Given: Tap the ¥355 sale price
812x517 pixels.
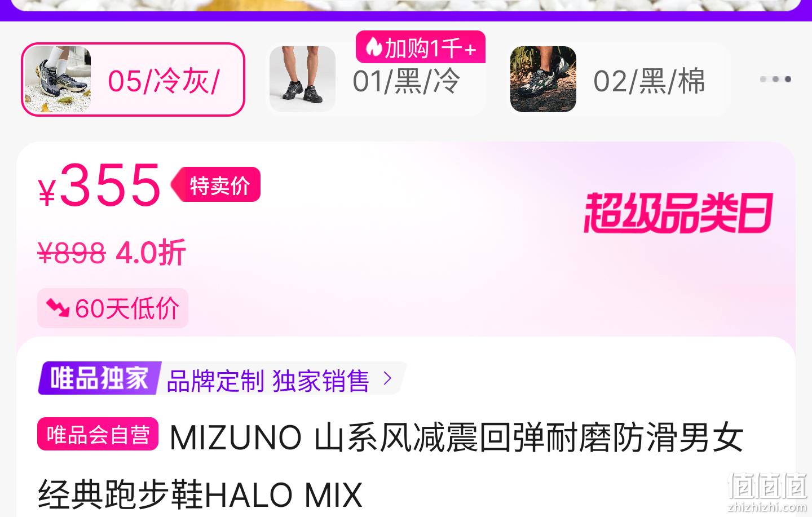Looking at the screenshot, I should (x=100, y=185).
